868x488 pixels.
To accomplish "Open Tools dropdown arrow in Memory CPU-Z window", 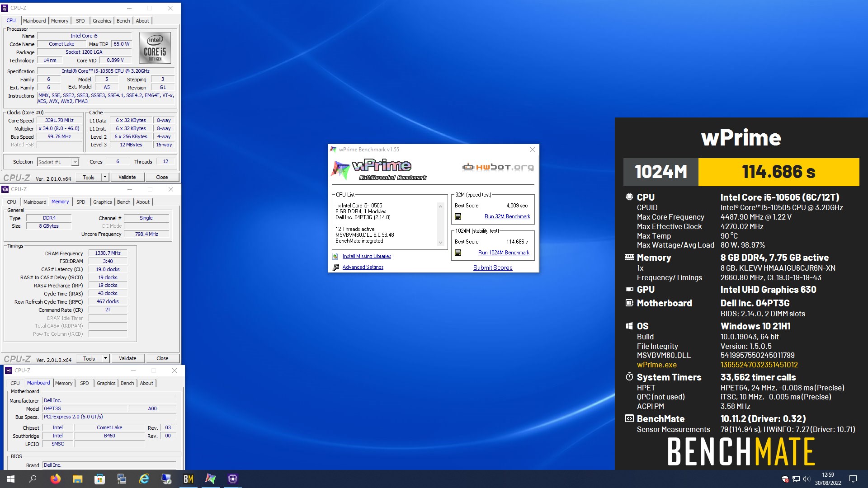I will point(105,358).
